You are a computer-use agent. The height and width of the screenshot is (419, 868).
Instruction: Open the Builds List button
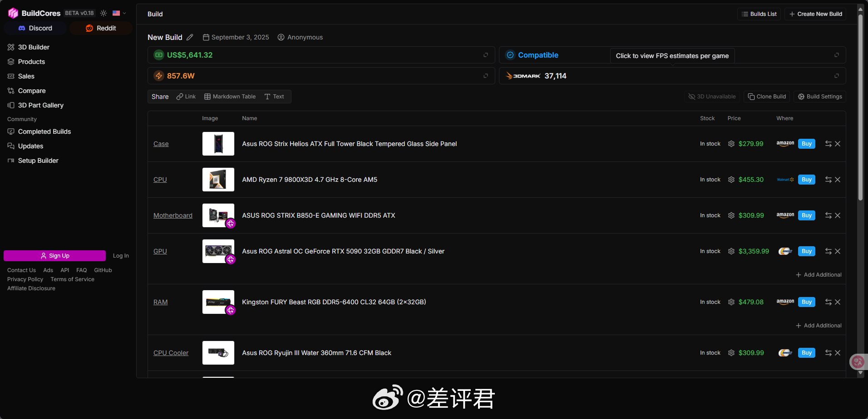coord(759,14)
